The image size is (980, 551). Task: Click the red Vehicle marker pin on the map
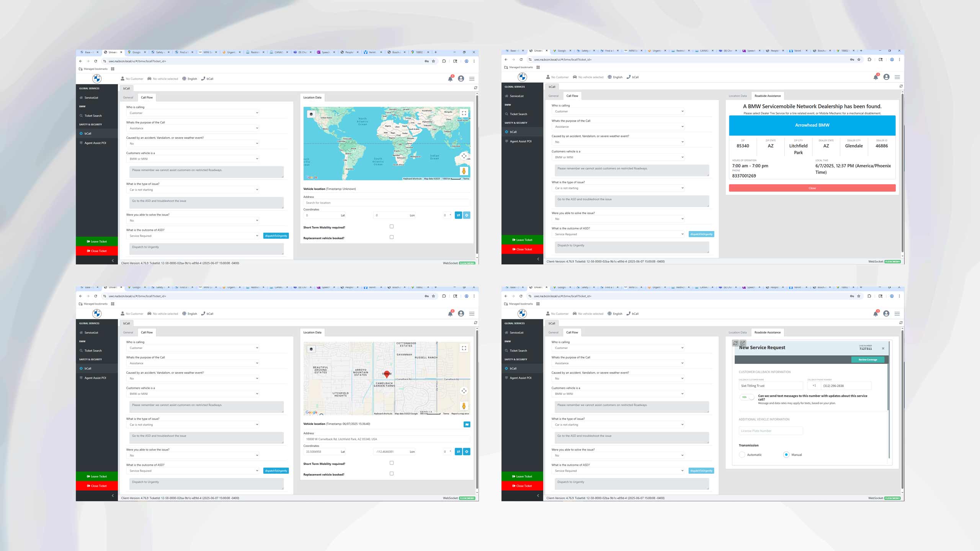pos(387,374)
